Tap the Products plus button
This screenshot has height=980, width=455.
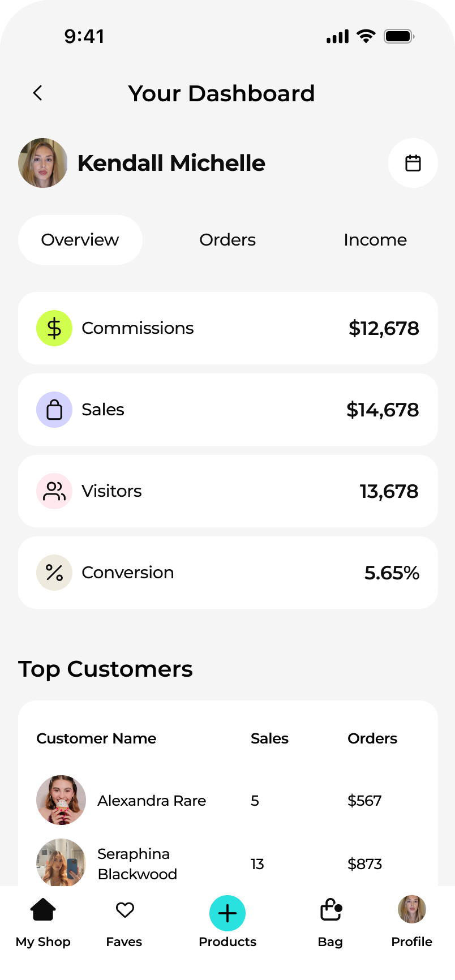coord(227,913)
